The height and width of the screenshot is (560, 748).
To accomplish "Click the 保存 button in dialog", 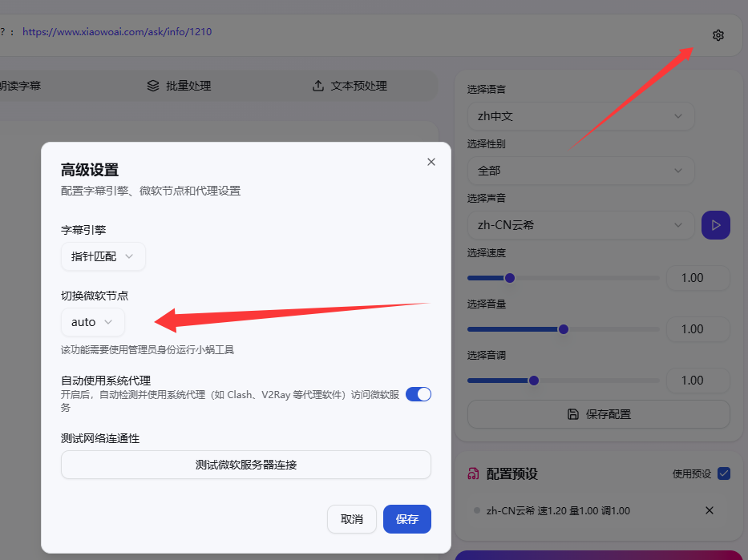I will click(407, 519).
